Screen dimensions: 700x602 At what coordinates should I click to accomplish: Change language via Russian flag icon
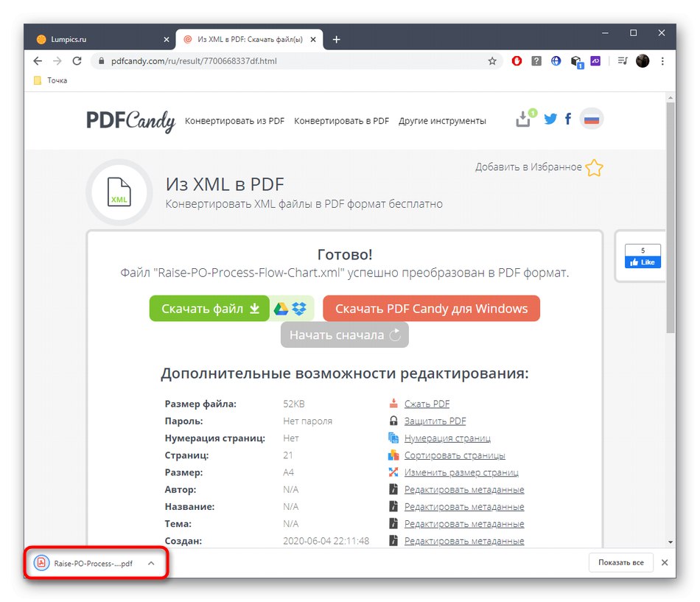[592, 119]
